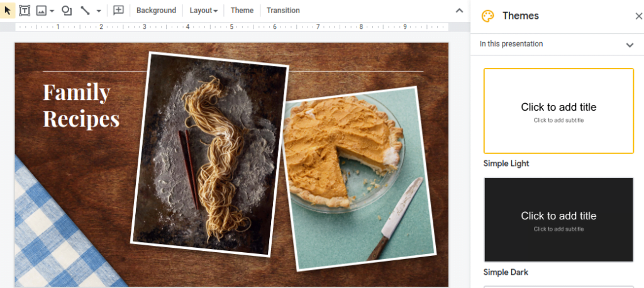
Task: Click the Theme toolbar button
Action: 242,11
